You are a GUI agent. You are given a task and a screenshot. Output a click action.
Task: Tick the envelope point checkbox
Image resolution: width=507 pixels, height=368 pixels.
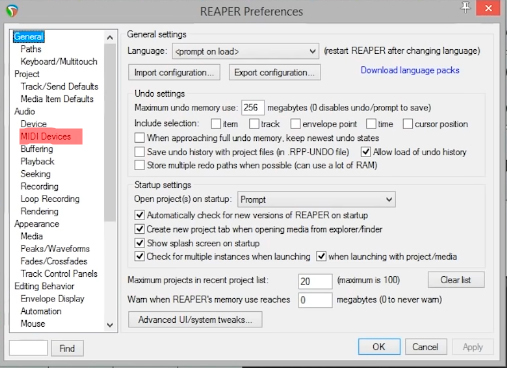point(295,124)
